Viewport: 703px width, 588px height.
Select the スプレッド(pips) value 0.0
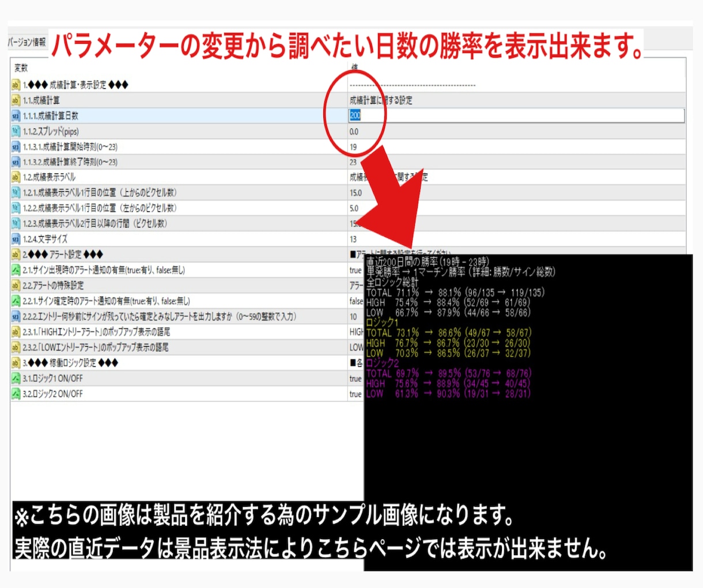[354, 131]
